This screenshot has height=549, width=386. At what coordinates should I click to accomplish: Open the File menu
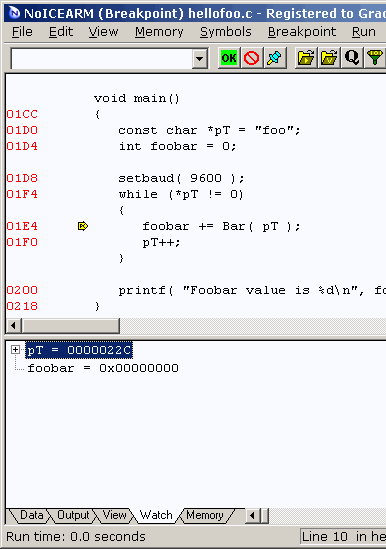point(22,32)
